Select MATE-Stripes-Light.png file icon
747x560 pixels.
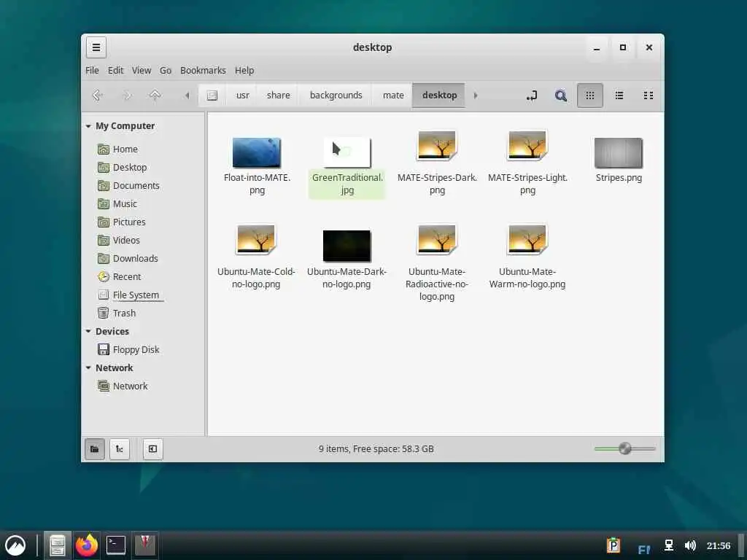tap(527, 145)
